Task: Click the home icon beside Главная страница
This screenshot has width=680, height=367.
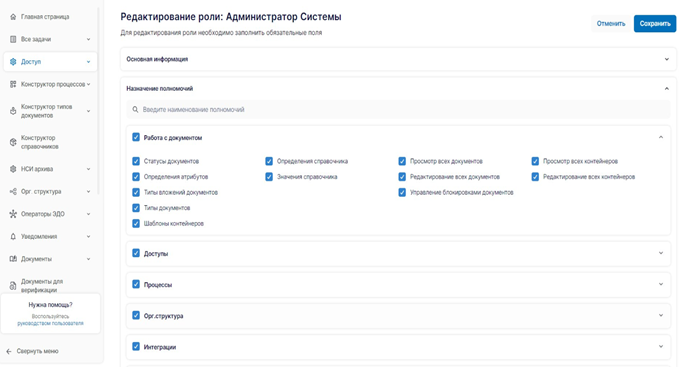Action: click(x=13, y=17)
